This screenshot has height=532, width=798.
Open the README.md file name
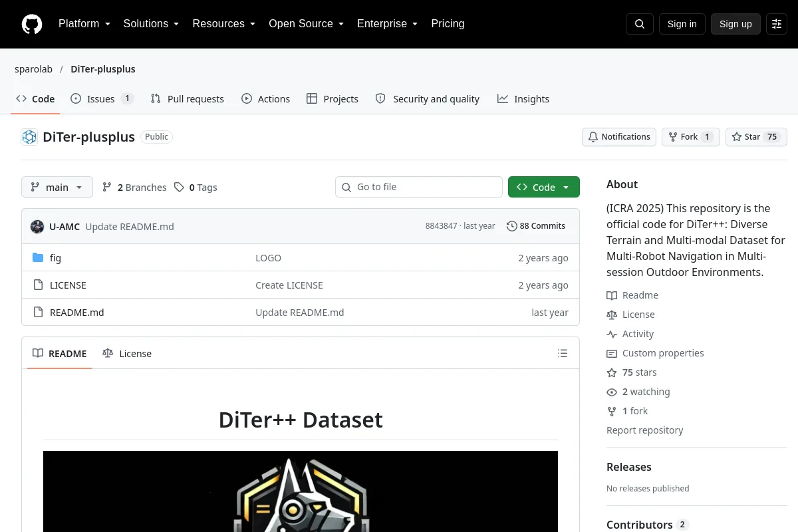[x=77, y=313]
